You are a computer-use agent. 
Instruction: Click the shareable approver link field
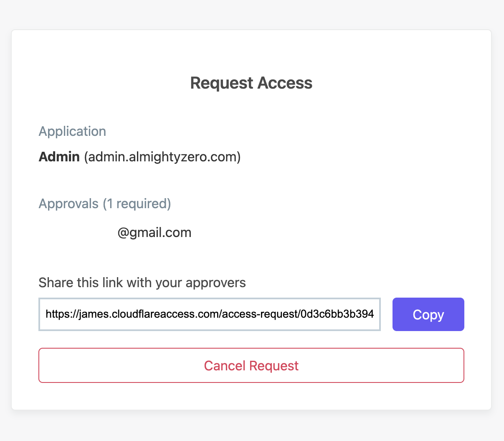[x=210, y=314]
